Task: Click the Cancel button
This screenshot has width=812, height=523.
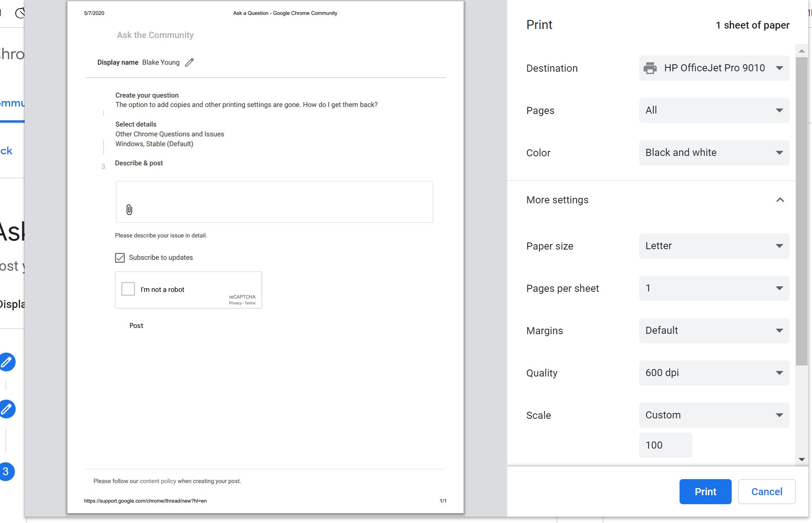Action: coord(767,492)
